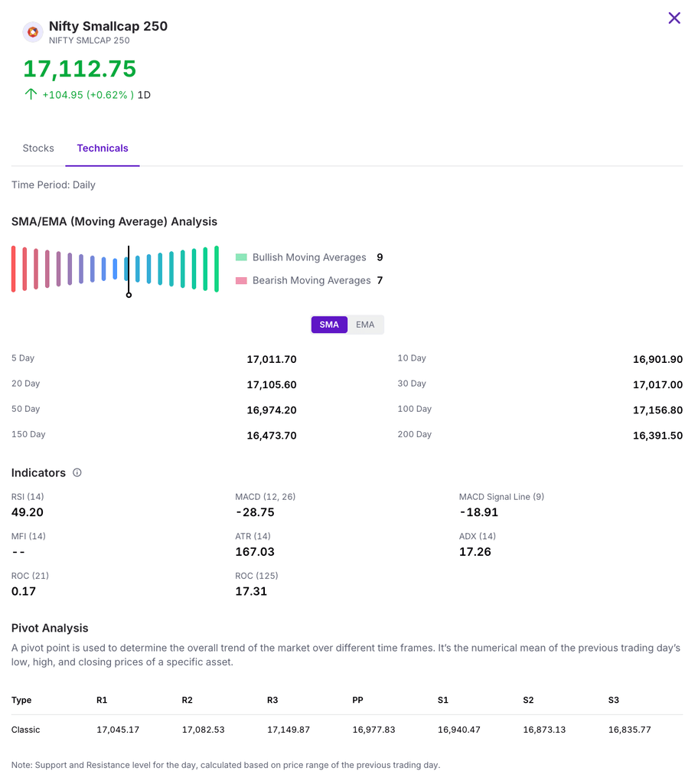Click the pink Bearish Moving Averages legend swatch
This screenshot has width=698, height=784.
(x=241, y=281)
